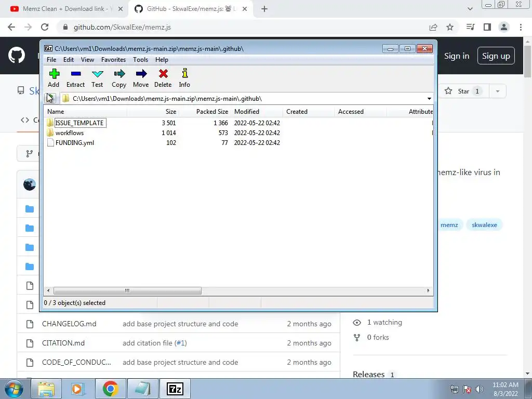Sort by Name column header
532x399 pixels.
86,112
